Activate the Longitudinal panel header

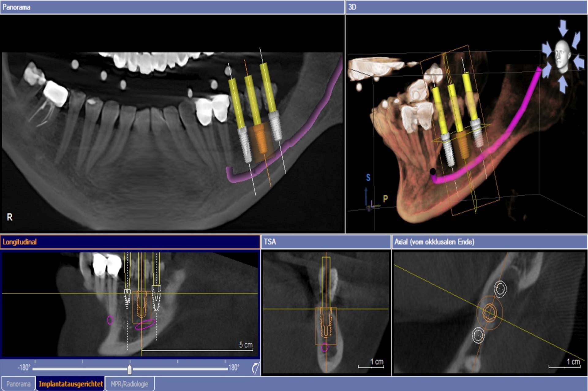[130, 242]
